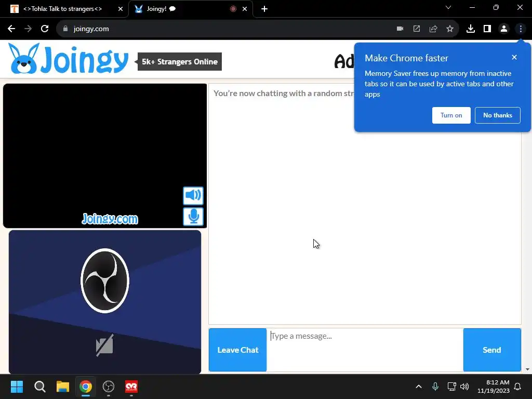The width and height of the screenshot is (532, 399).
Task: Close the Tohla tab
Action: [121, 9]
